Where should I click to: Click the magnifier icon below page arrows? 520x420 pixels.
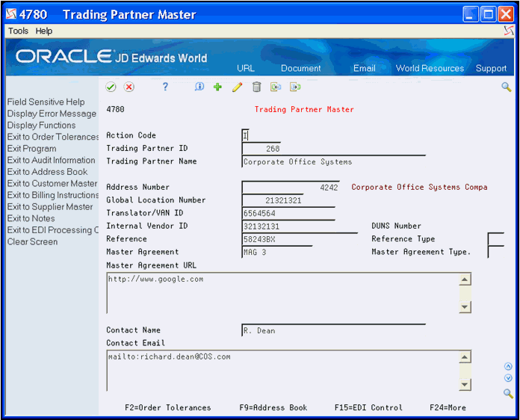(x=508, y=393)
